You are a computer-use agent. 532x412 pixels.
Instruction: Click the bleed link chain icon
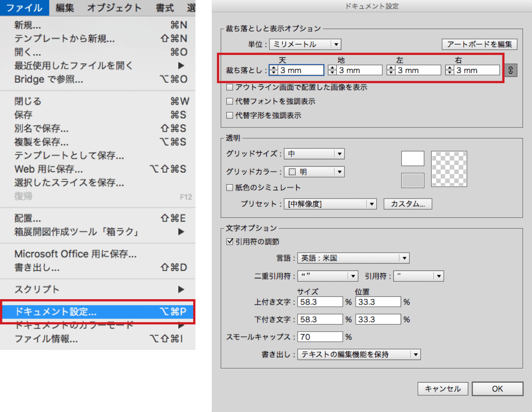(x=510, y=70)
